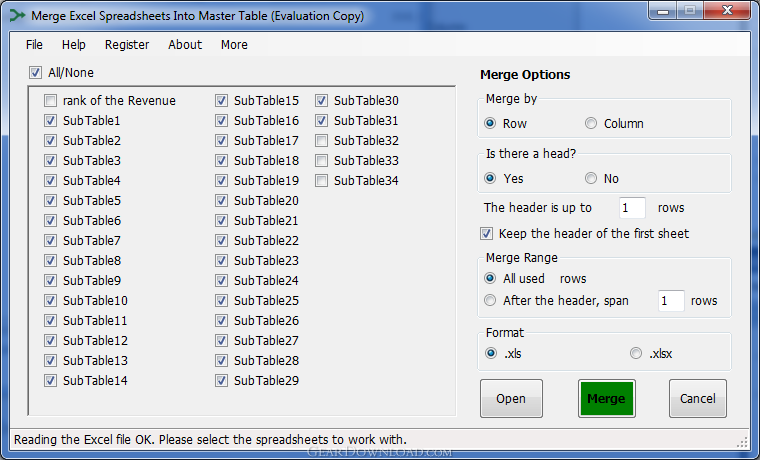Uncheck SubTable15 checkbox
Screen dimensions: 760x460
pos(221,100)
